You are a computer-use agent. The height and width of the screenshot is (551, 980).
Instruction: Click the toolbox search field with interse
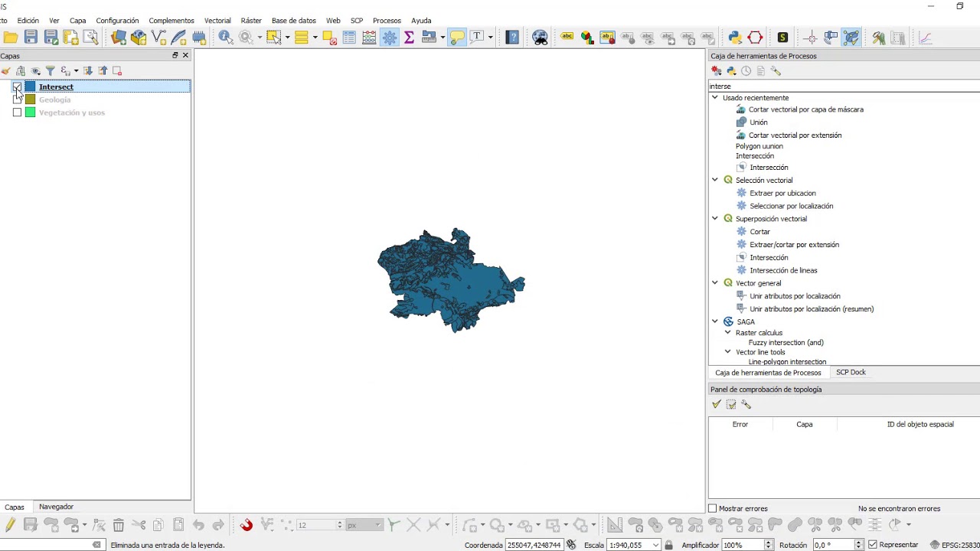[844, 86]
